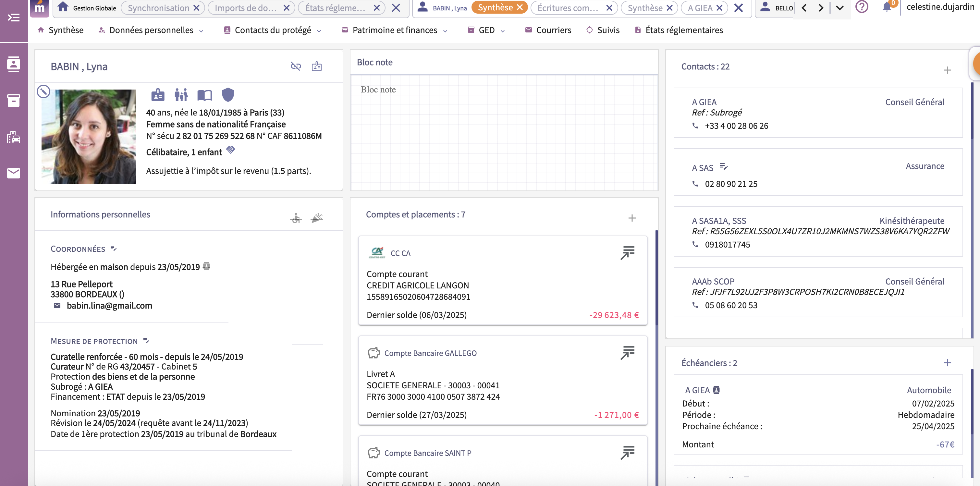Close all Gestion Globale tabs with X

pos(396,8)
